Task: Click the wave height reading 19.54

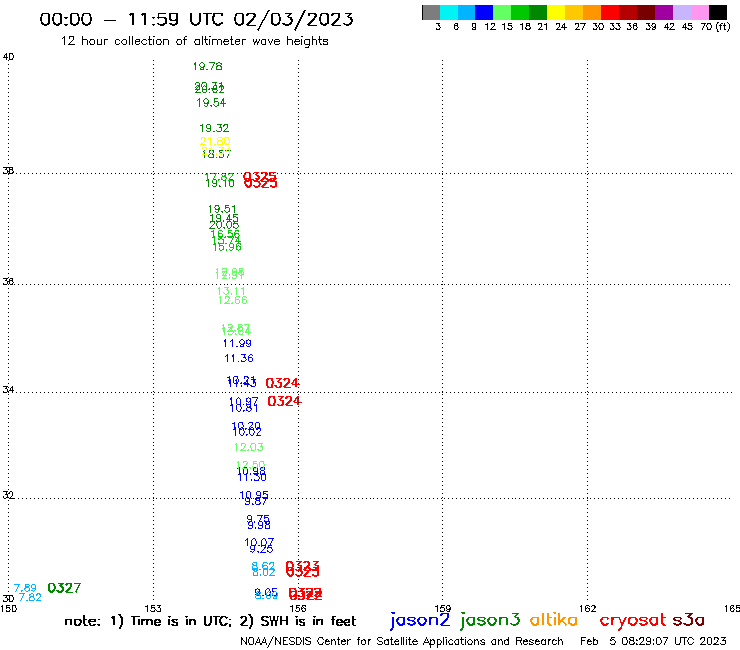Action: click(211, 103)
